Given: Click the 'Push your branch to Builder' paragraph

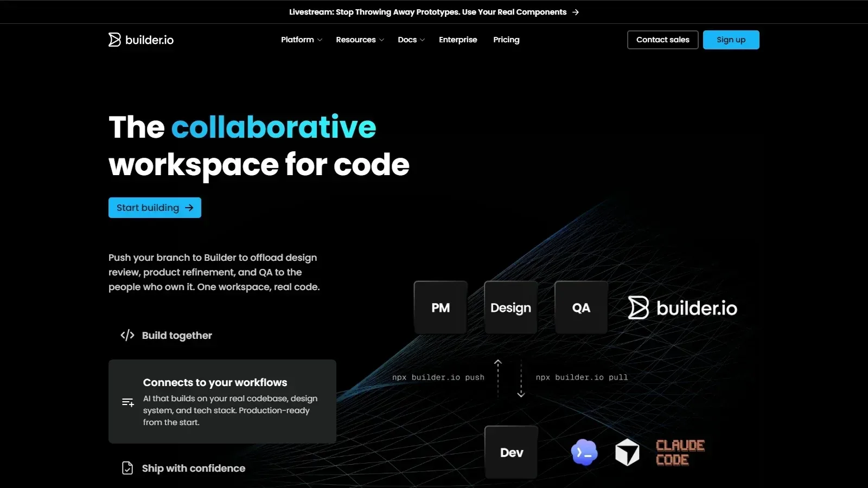Looking at the screenshot, I should pos(214,272).
